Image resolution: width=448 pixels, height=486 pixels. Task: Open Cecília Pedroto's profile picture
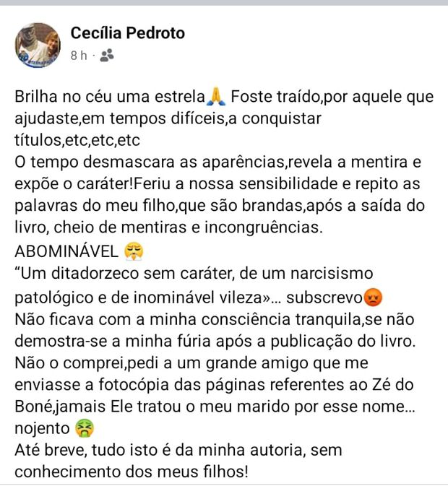click(x=37, y=45)
